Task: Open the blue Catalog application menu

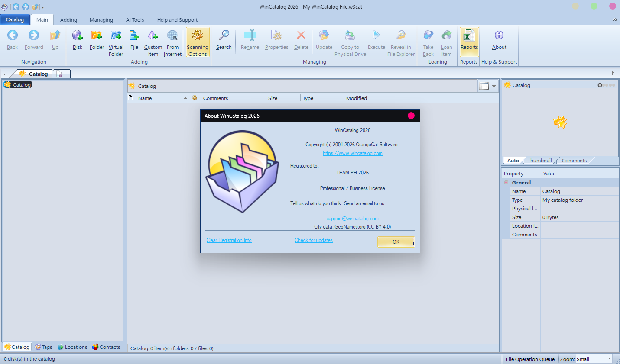Action: (x=15, y=19)
